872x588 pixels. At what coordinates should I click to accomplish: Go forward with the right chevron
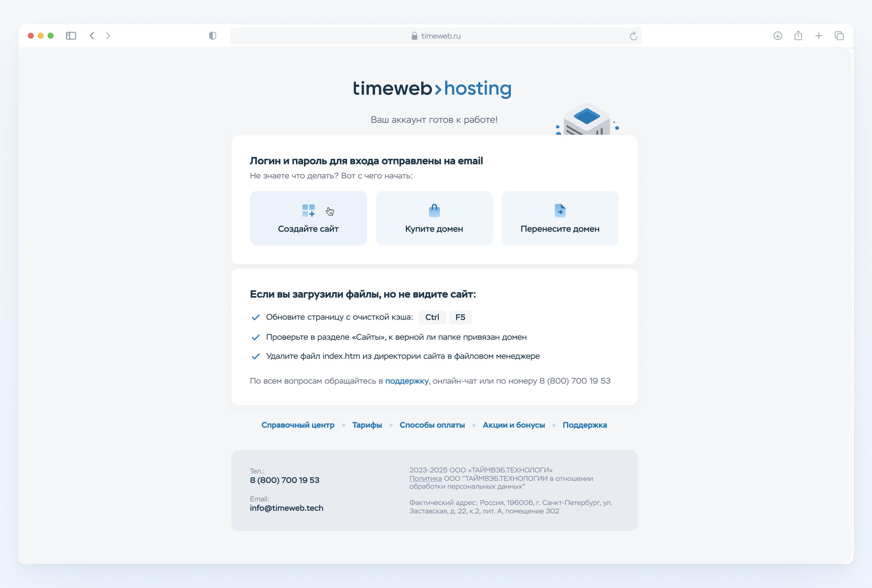pos(108,36)
